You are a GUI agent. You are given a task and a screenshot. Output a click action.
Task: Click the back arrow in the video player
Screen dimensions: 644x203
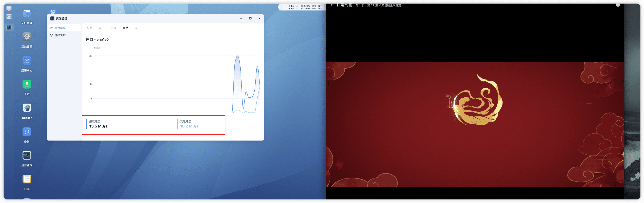point(332,5)
